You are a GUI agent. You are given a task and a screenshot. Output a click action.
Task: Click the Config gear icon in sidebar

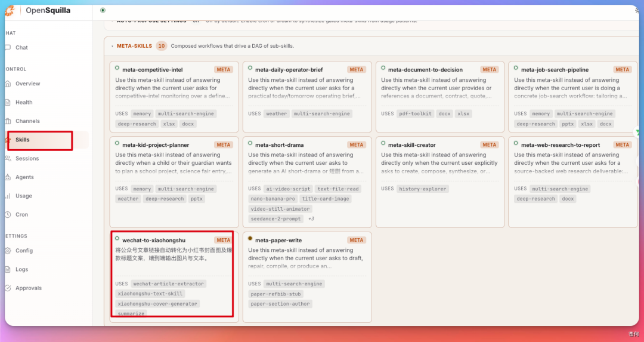pyautogui.click(x=8, y=251)
